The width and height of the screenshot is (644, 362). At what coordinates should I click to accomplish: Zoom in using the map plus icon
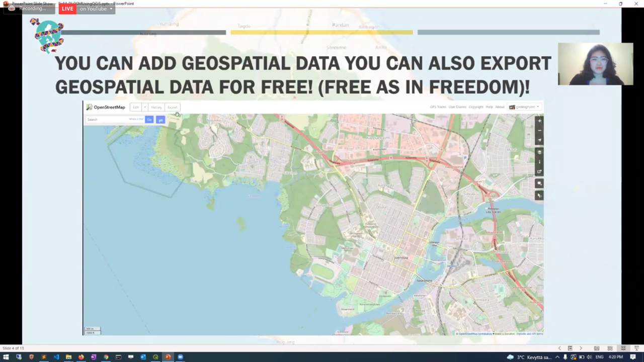point(539,121)
